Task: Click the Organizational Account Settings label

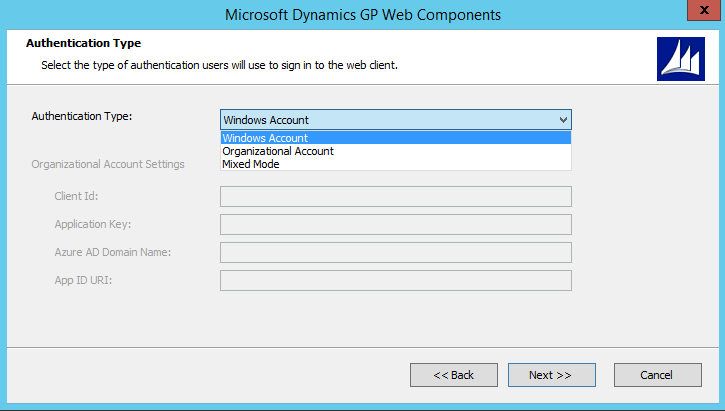Action: (108, 164)
